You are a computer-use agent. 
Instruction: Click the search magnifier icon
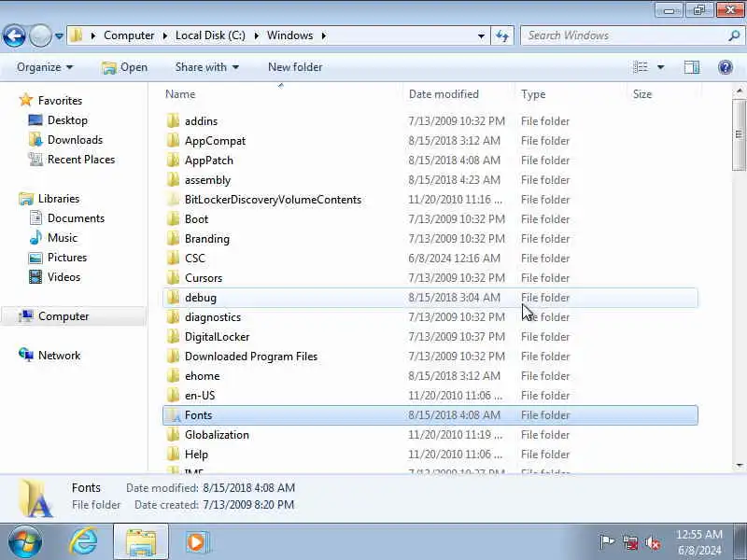pyautogui.click(x=734, y=35)
